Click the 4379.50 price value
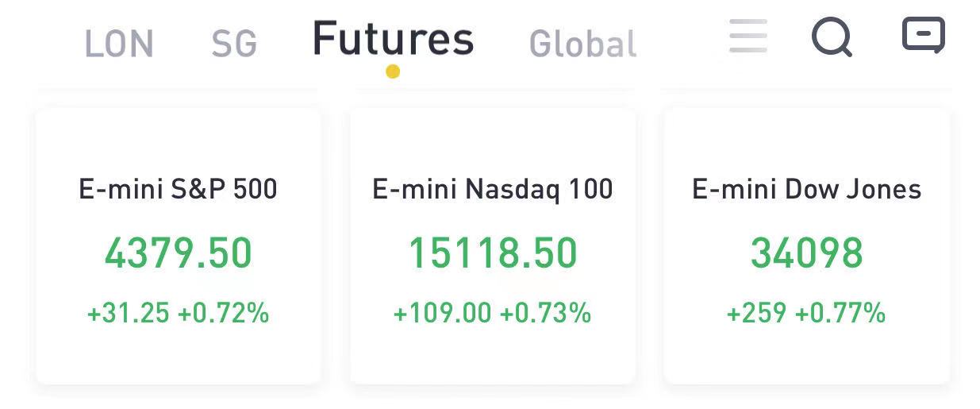This screenshot has width=980, height=409. tap(179, 253)
